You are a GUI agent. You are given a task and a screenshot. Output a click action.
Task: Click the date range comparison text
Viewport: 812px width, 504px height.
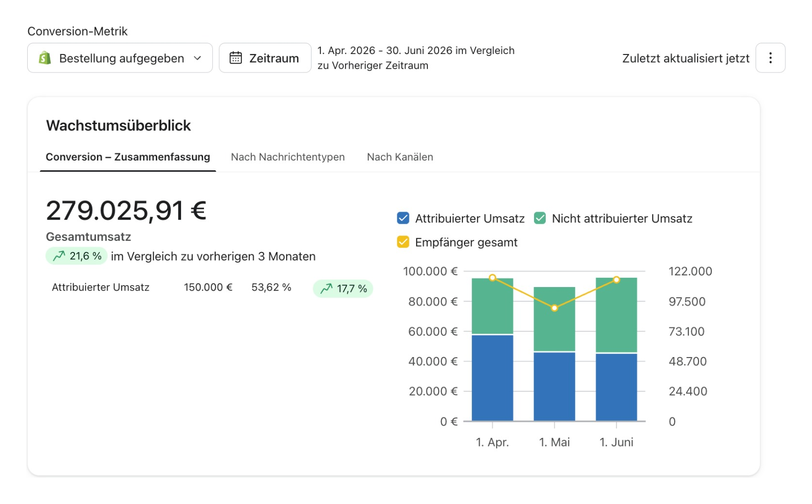click(x=416, y=58)
